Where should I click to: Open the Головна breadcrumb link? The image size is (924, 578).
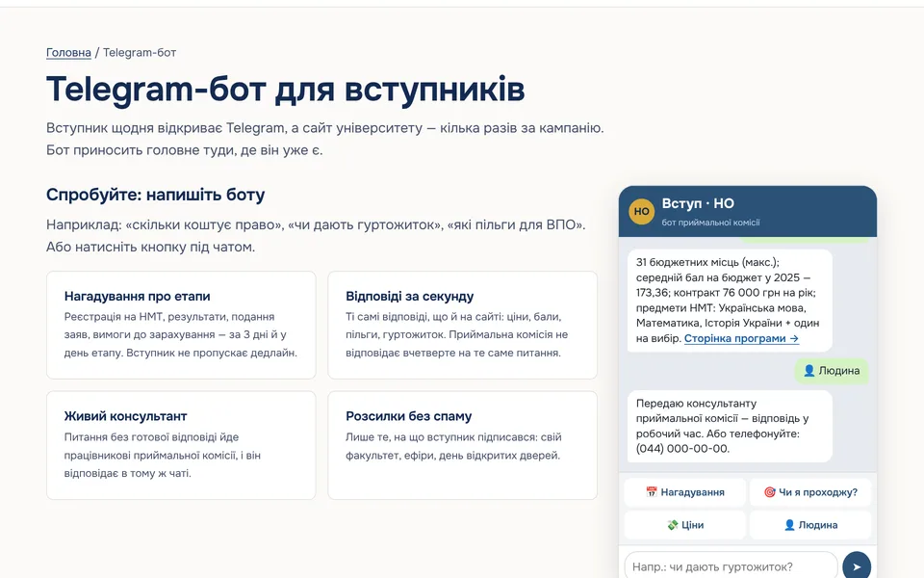coord(68,52)
